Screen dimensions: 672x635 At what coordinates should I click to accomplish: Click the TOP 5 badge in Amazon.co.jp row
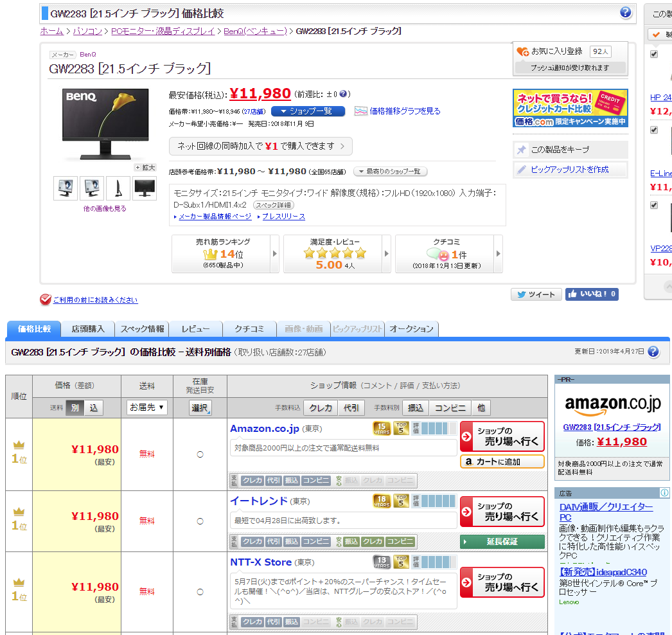[x=401, y=428]
